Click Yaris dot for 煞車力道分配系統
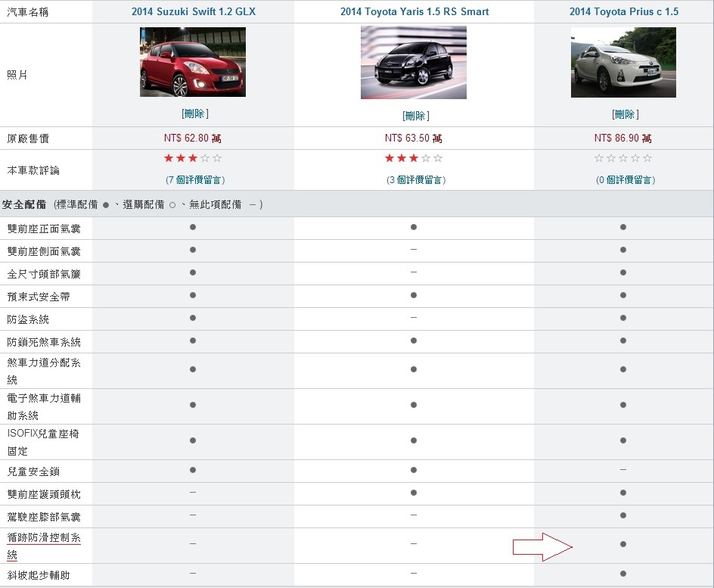This screenshot has width=714, height=588. (x=414, y=369)
